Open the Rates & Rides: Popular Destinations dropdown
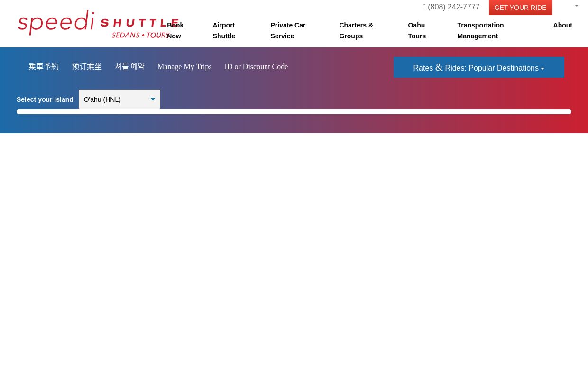The width and height of the screenshot is (588, 379). (478, 67)
